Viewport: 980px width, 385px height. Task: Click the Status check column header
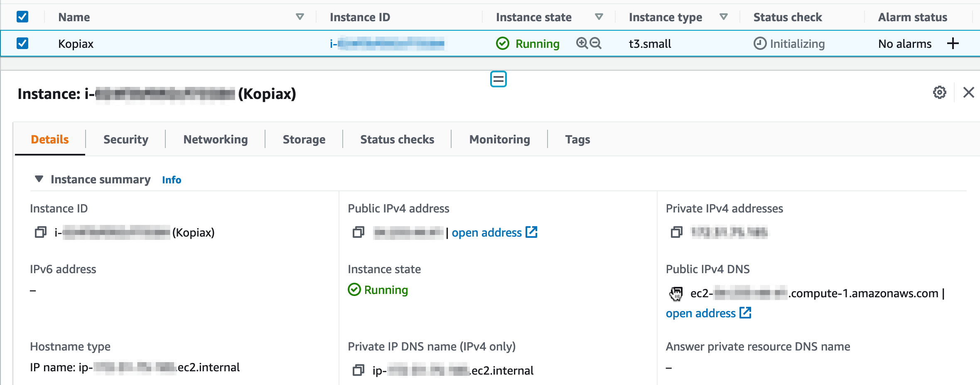click(788, 17)
